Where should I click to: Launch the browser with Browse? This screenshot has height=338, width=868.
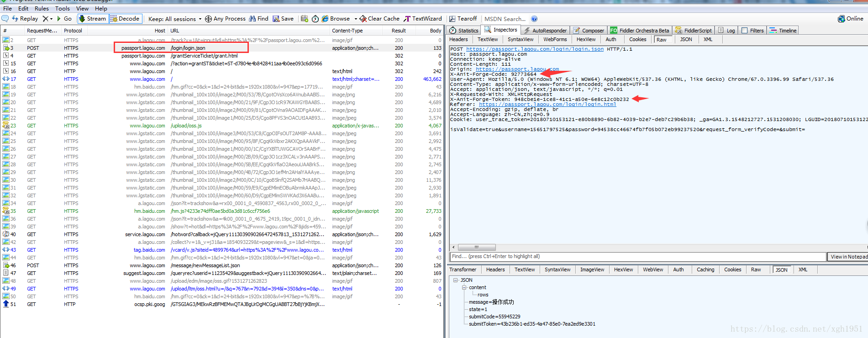coord(336,19)
